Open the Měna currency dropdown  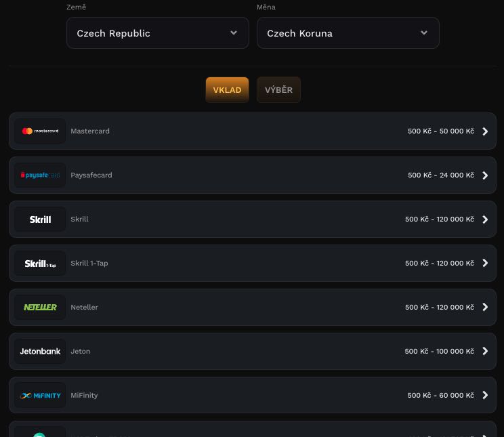coord(348,33)
